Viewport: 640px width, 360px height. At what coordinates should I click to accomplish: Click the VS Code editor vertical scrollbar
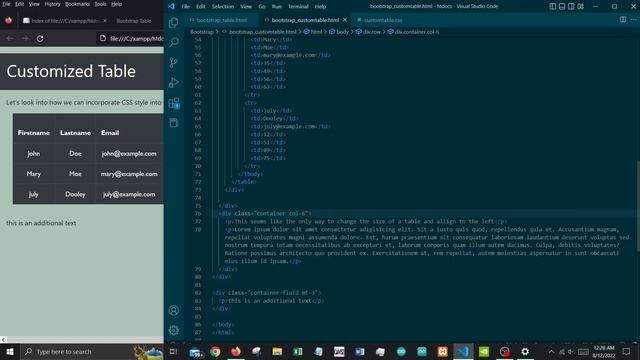pyautogui.click(x=638, y=196)
